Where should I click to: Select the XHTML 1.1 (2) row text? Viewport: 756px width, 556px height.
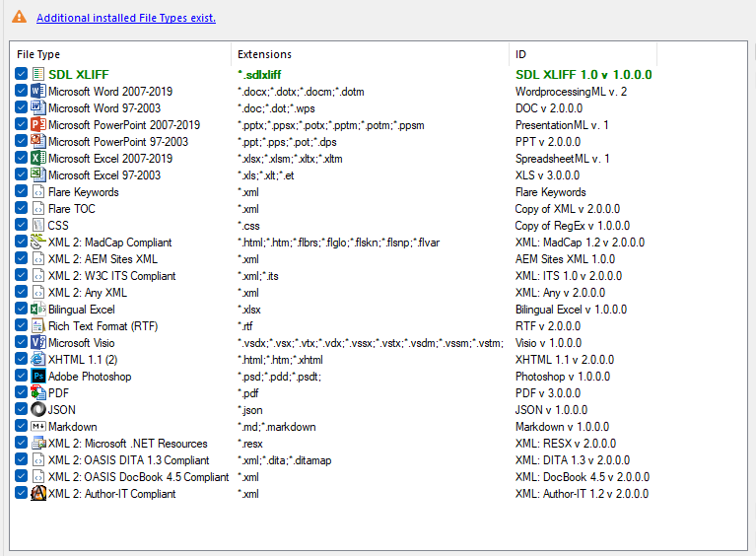pyautogui.click(x=83, y=360)
